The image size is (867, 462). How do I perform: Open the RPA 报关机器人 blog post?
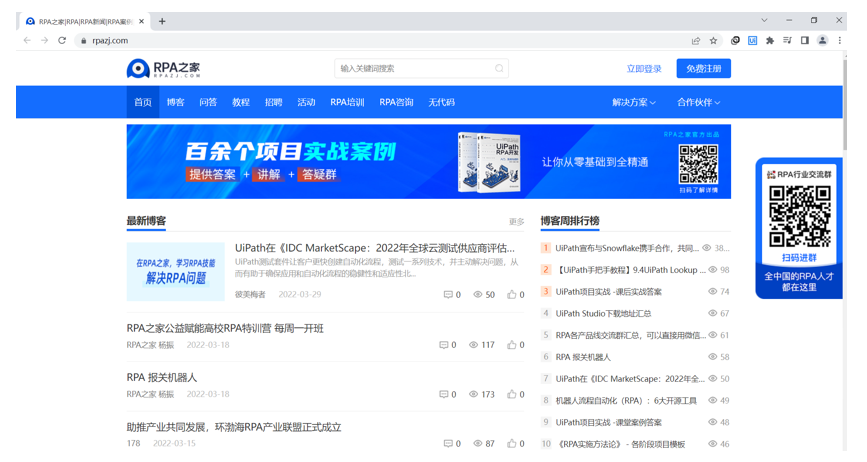click(161, 377)
